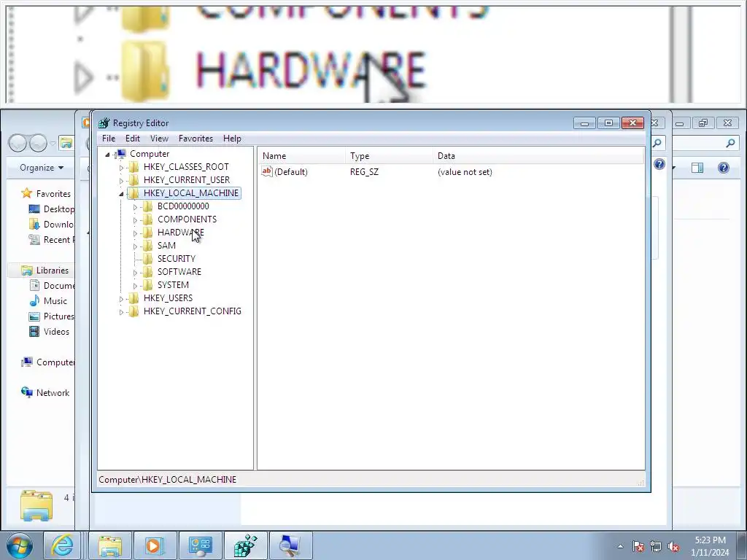Screen dimensions: 747x560
Task: Select the COMPONENTS folder icon
Action: (x=147, y=219)
